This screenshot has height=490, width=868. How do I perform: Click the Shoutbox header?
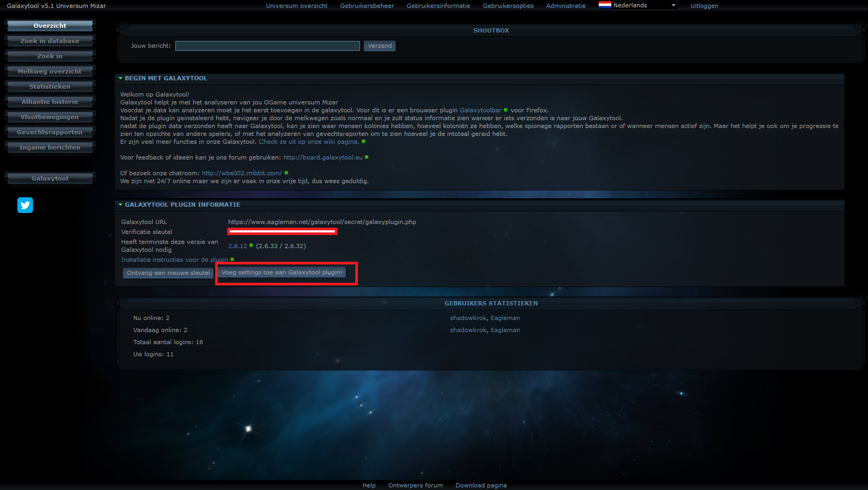point(491,30)
